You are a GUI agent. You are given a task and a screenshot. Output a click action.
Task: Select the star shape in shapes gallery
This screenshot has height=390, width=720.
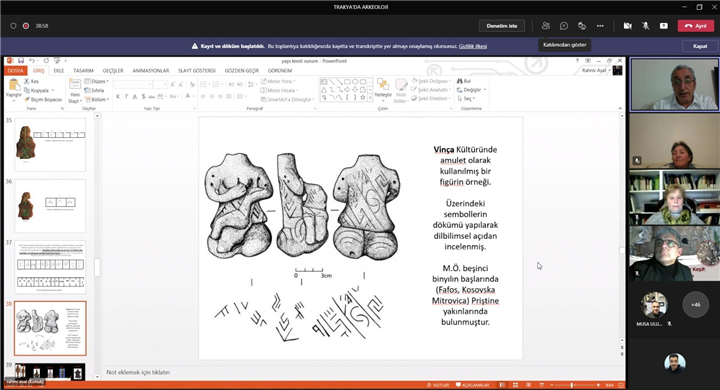[363, 97]
